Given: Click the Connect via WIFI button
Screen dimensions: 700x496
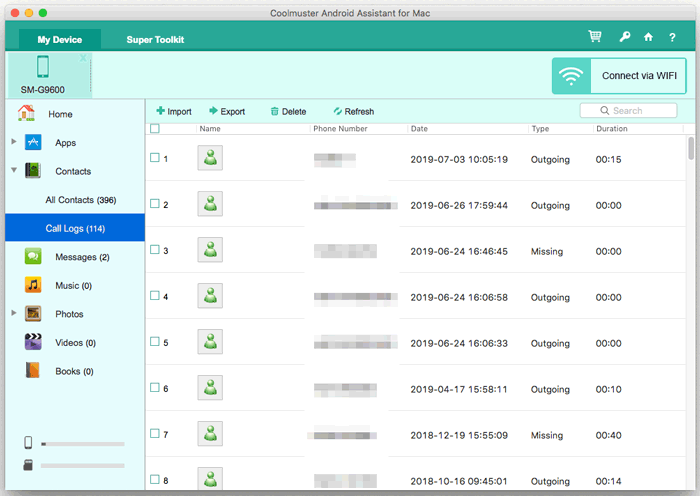Looking at the screenshot, I should (x=619, y=76).
